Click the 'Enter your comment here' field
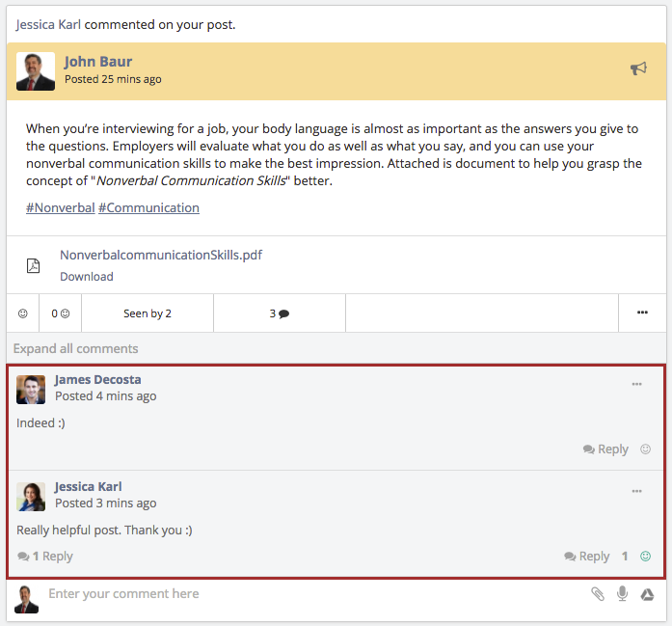 (x=315, y=593)
